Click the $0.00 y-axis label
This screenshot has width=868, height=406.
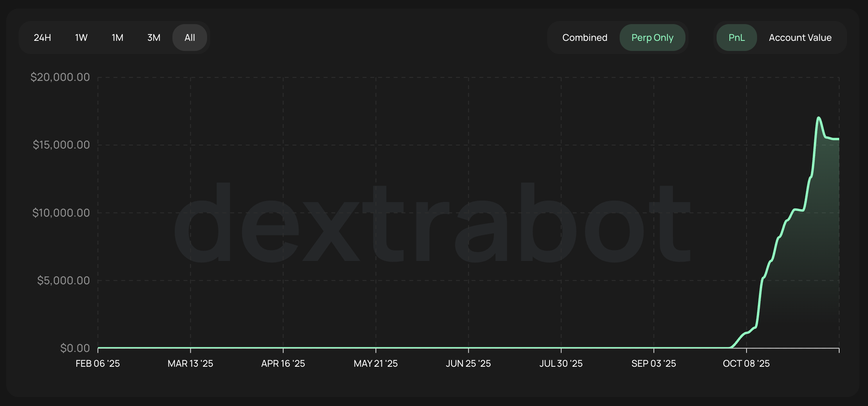click(x=75, y=348)
